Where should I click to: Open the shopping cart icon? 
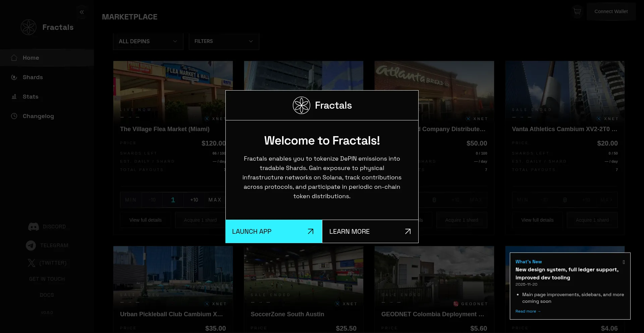tap(577, 12)
